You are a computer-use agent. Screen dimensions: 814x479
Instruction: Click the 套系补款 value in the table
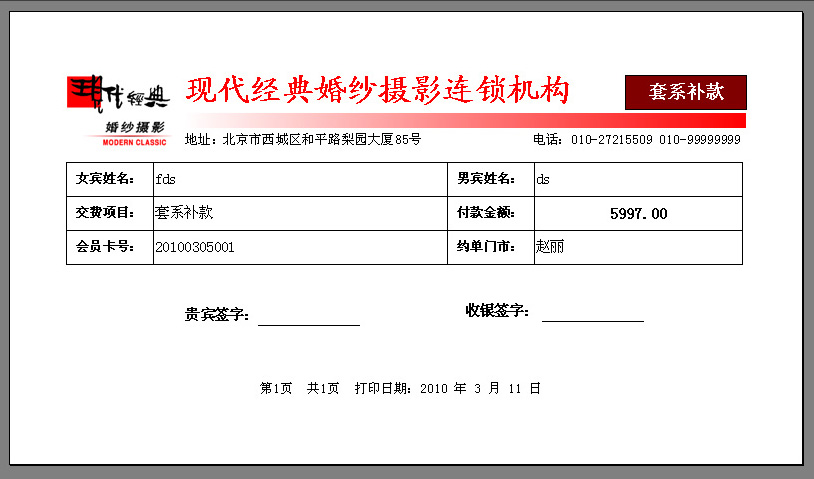coord(184,212)
